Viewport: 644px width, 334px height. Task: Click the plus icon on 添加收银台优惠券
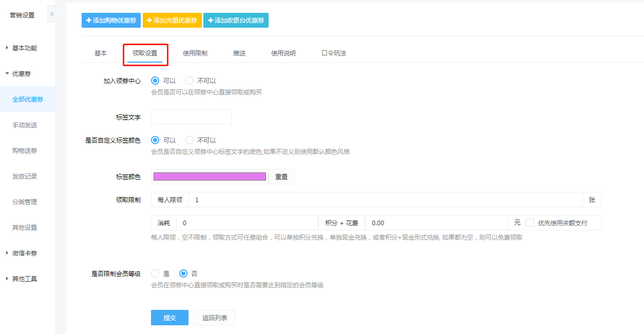point(211,20)
